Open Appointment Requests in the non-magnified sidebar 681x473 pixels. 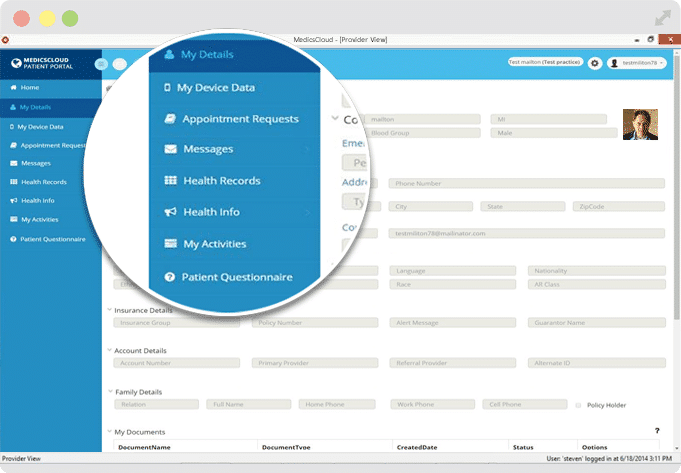(48, 146)
